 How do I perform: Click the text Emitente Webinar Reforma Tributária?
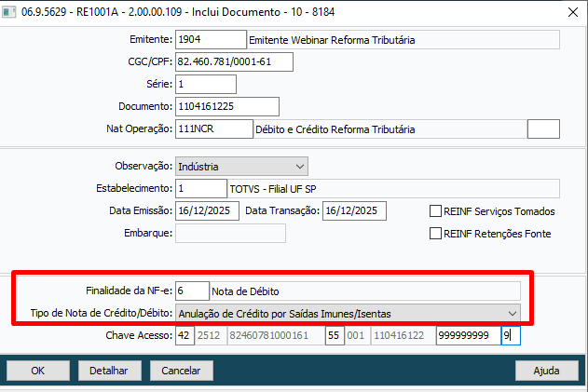(332, 40)
